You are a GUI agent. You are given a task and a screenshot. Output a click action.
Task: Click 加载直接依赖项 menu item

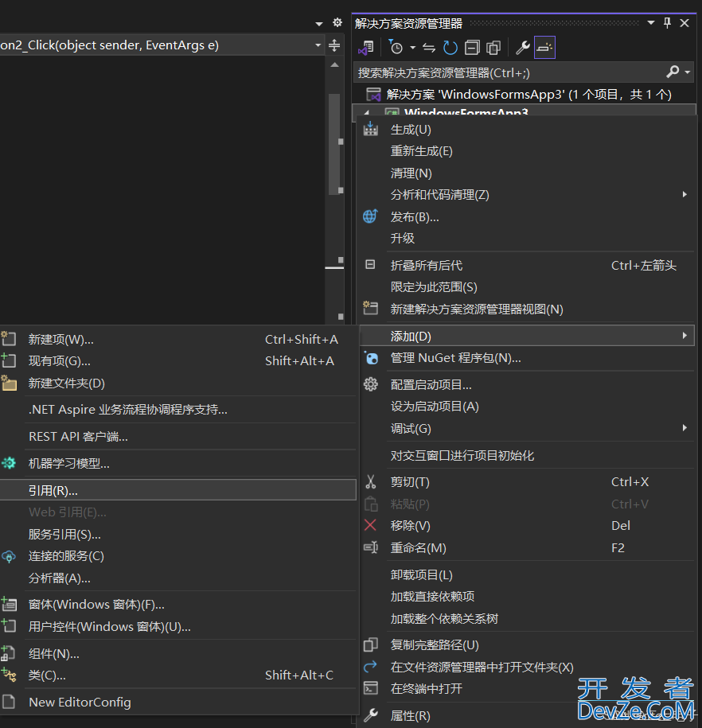(x=527, y=597)
